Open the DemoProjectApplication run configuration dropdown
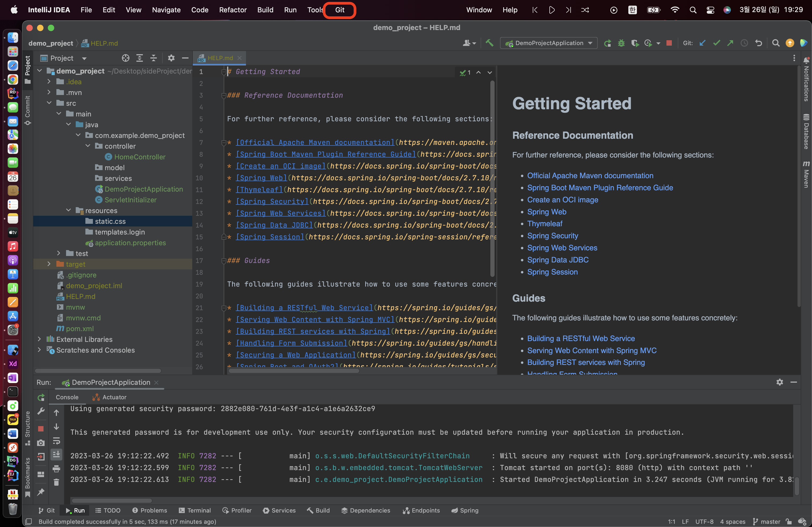 tap(549, 43)
